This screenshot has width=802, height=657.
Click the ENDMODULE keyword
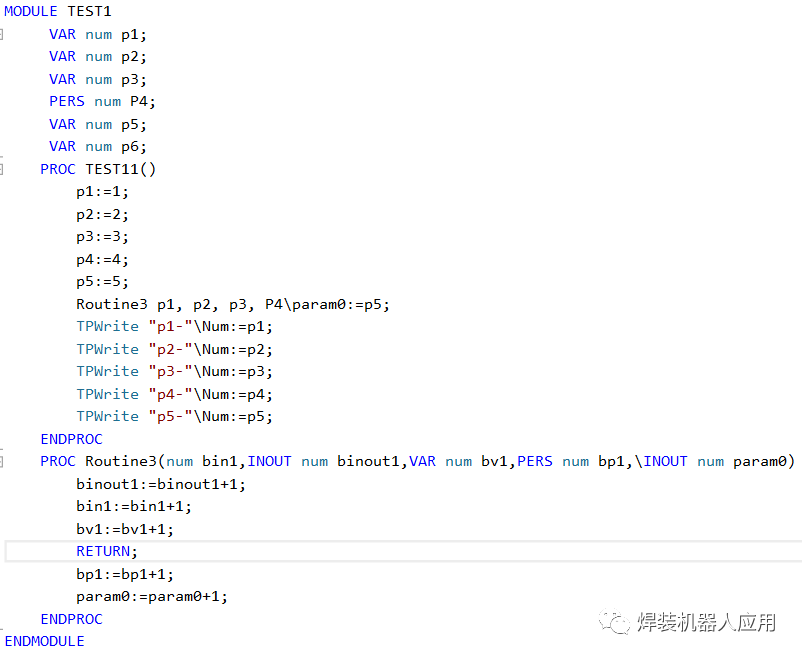[44, 642]
